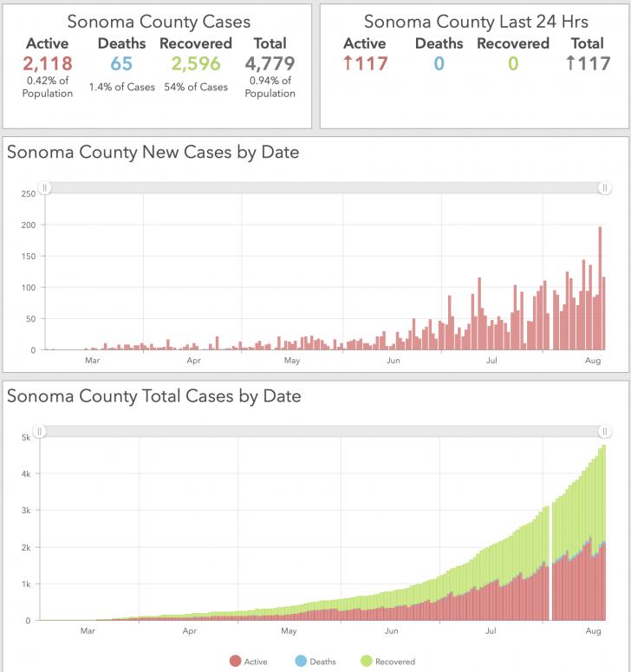Image resolution: width=631 pixels, height=672 pixels.
Task: Select the tallest August new cases bar
Action: 600,289
